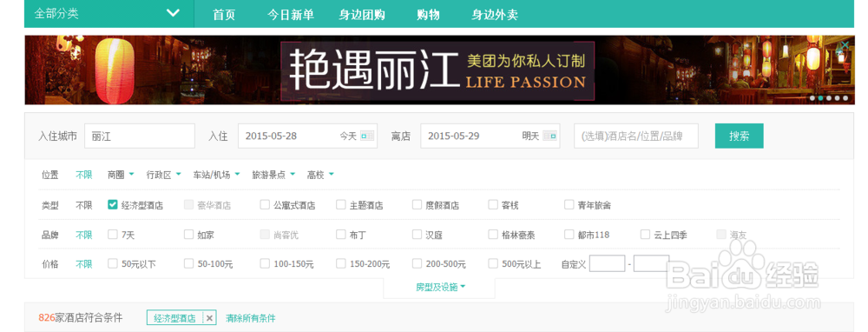
Task: Open the 身边外卖 nav tab
Action: (x=495, y=15)
